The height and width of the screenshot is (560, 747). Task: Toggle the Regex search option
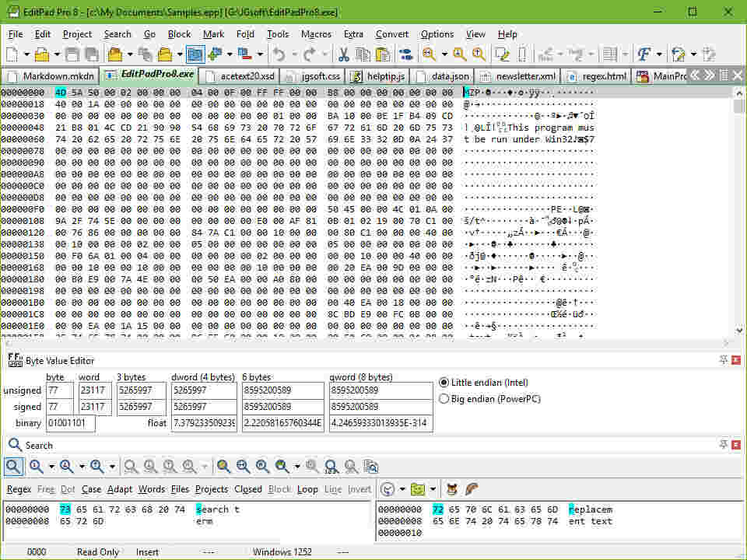pyautogui.click(x=19, y=489)
